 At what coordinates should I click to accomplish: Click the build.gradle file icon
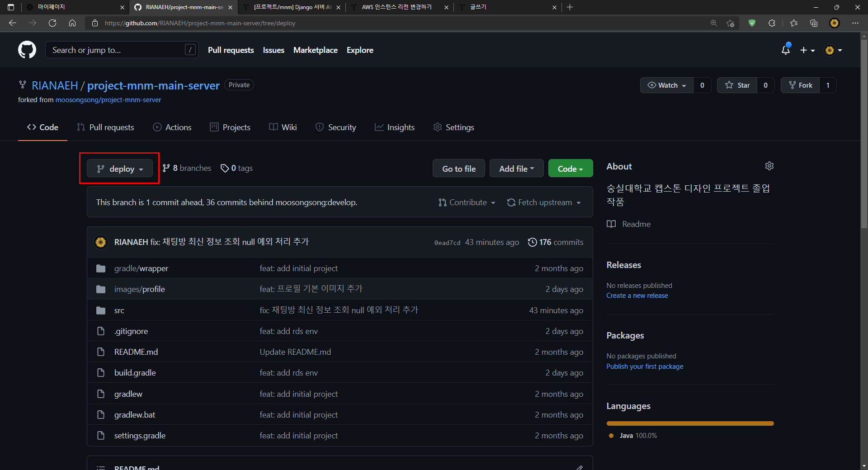(101, 373)
